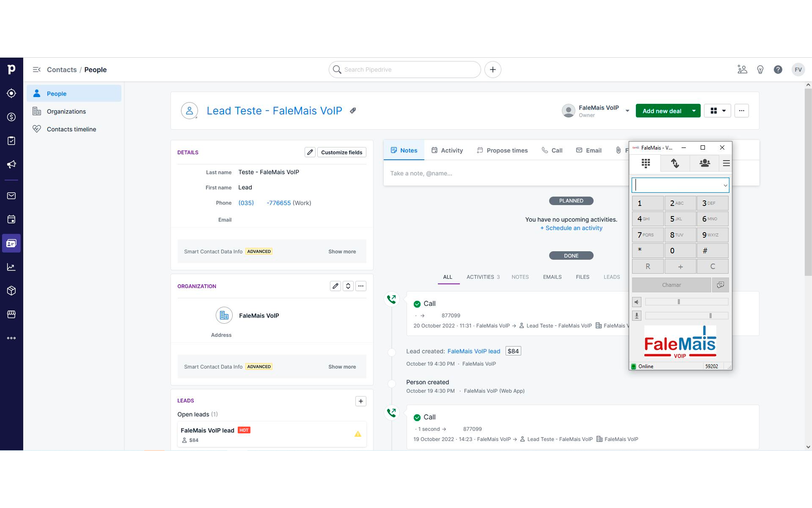
Task: Collapse Organization section chevrons
Action: 348,286
